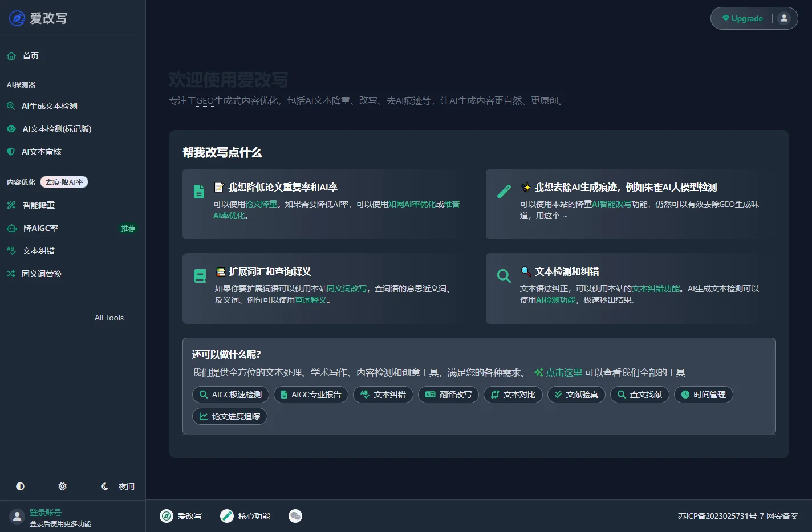The image size is (812, 532).
Task: Open the top-right user profile icon
Action: (784, 18)
